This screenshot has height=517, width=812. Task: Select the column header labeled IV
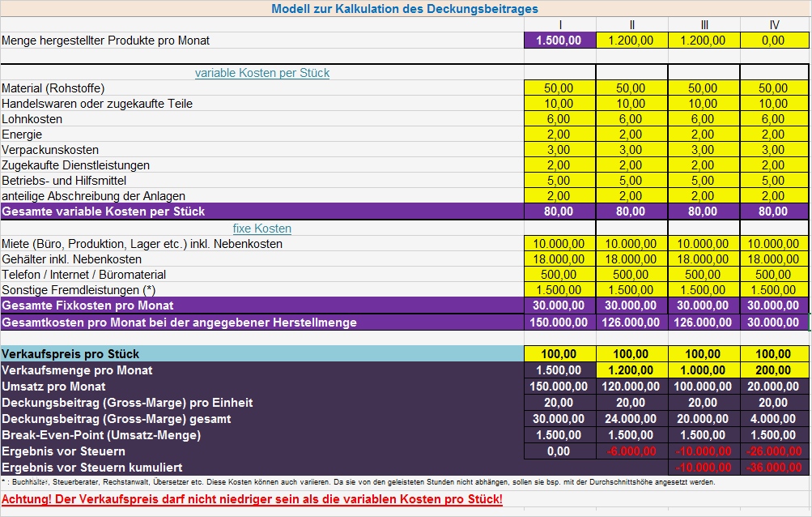[775, 24]
